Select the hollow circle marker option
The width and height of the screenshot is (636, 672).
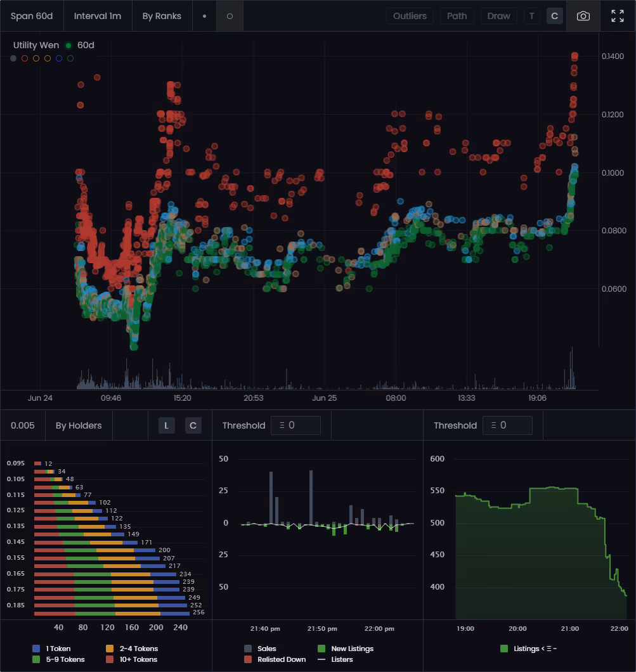230,16
